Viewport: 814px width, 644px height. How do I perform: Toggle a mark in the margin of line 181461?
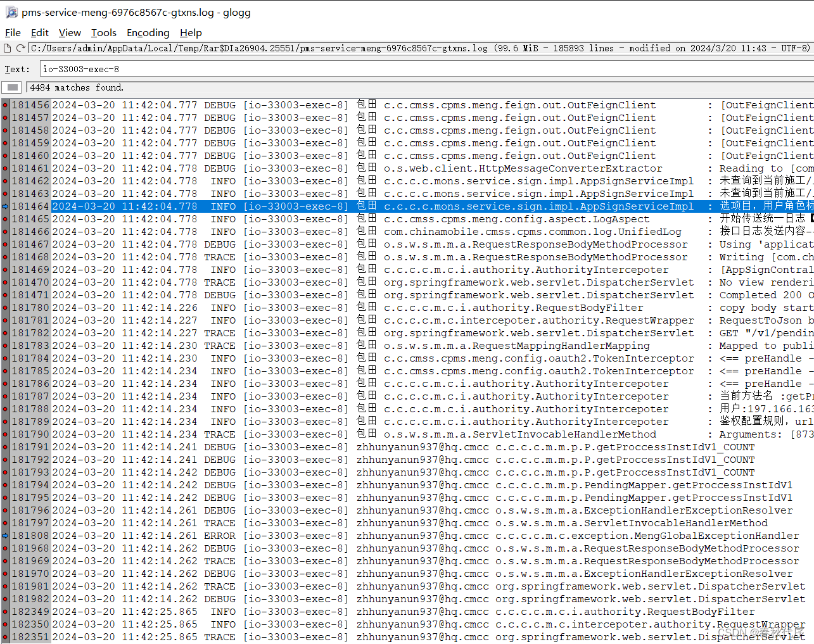click(6, 168)
